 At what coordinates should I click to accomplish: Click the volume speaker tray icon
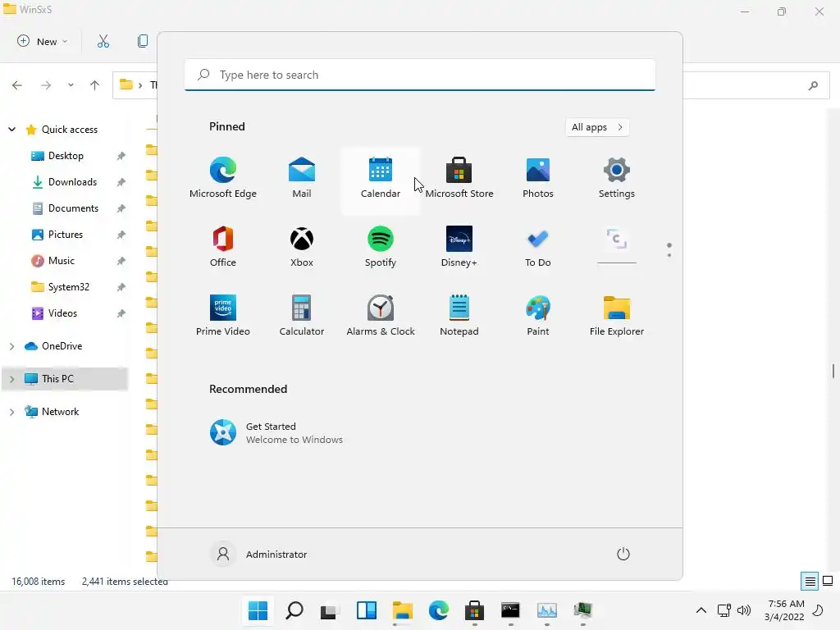click(743, 610)
